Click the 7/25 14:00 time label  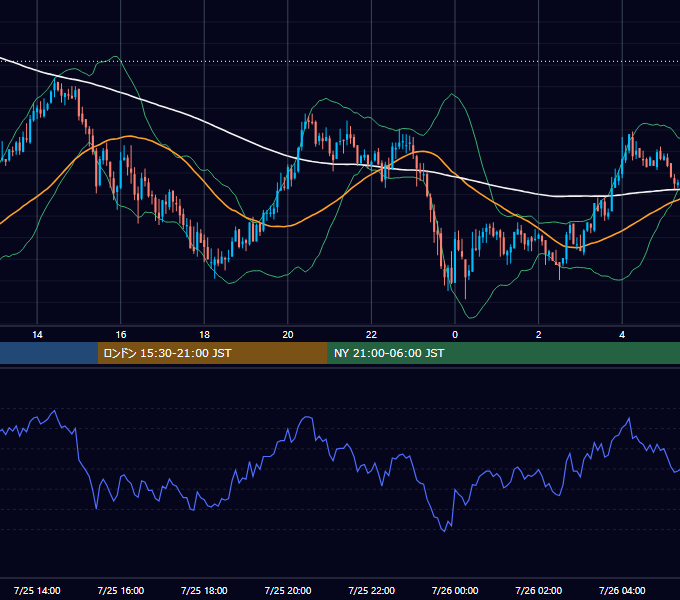[x=37, y=590]
